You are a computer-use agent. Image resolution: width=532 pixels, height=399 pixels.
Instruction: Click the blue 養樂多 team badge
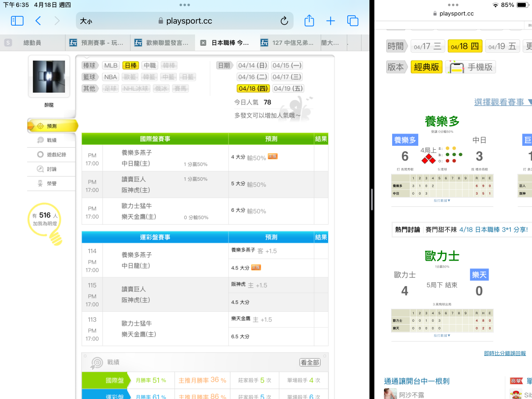pyautogui.click(x=405, y=140)
